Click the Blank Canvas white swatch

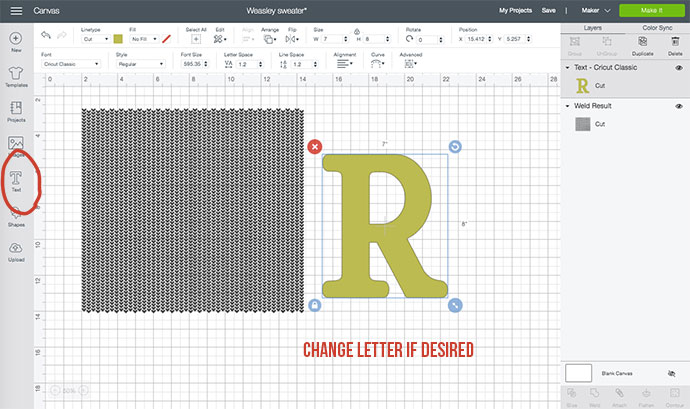click(578, 373)
